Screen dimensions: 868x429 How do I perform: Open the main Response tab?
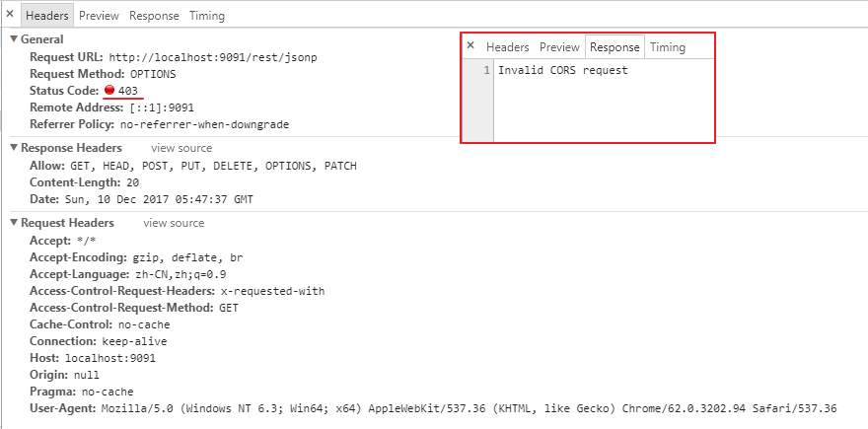click(154, 16)
